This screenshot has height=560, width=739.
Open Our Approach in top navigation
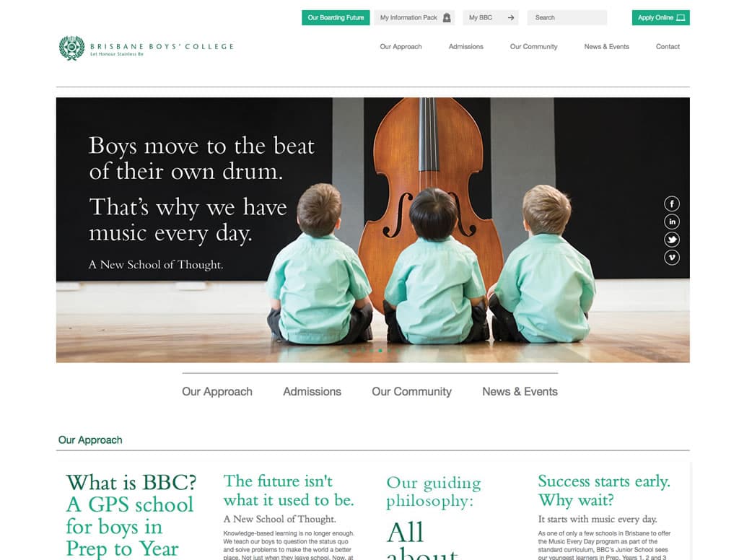401,47
